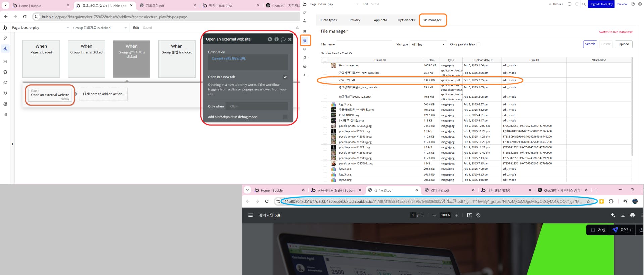Open the Plugins icon in the workflow editor sidebar
The height and width of the screenshot is (275, 644).
[5, 93]
